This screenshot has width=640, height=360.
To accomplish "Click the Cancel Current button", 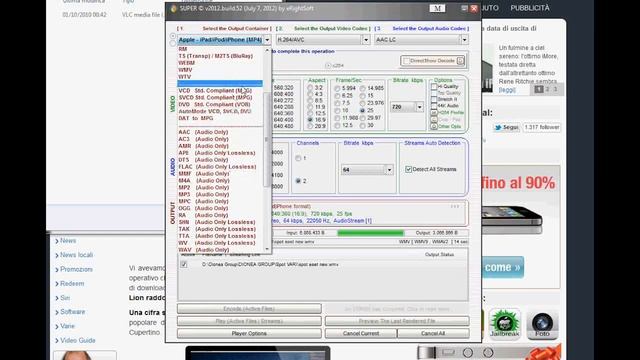I will (x=361, y=333).
